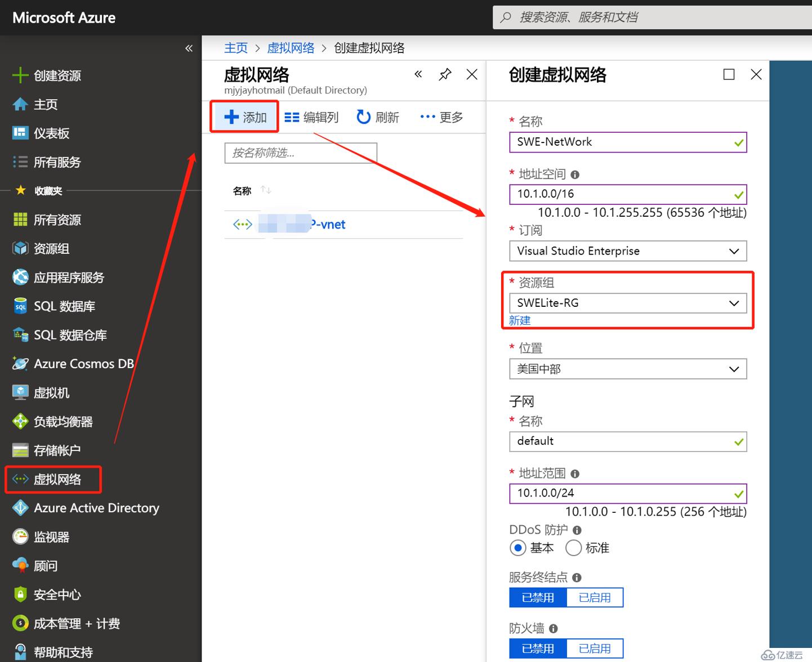Viewport: 812px width, 662px height.
Task: Click Create new (新建) resource group link
Action: (x=520, y=320)
